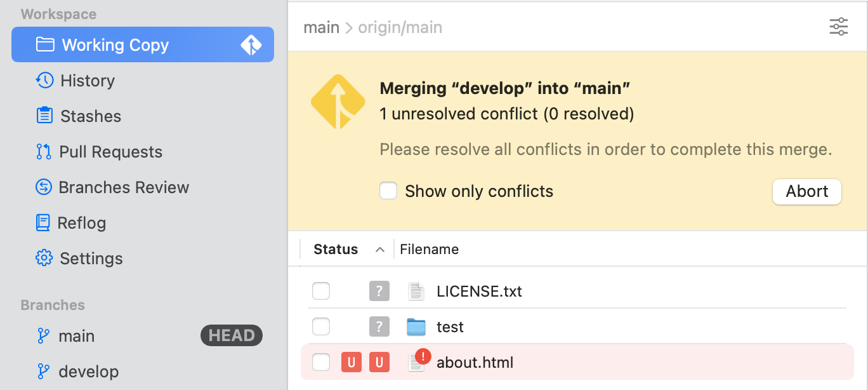Click the Reflog book icon
The height and width of the screenshot is (390, 868).
(43, 223)
